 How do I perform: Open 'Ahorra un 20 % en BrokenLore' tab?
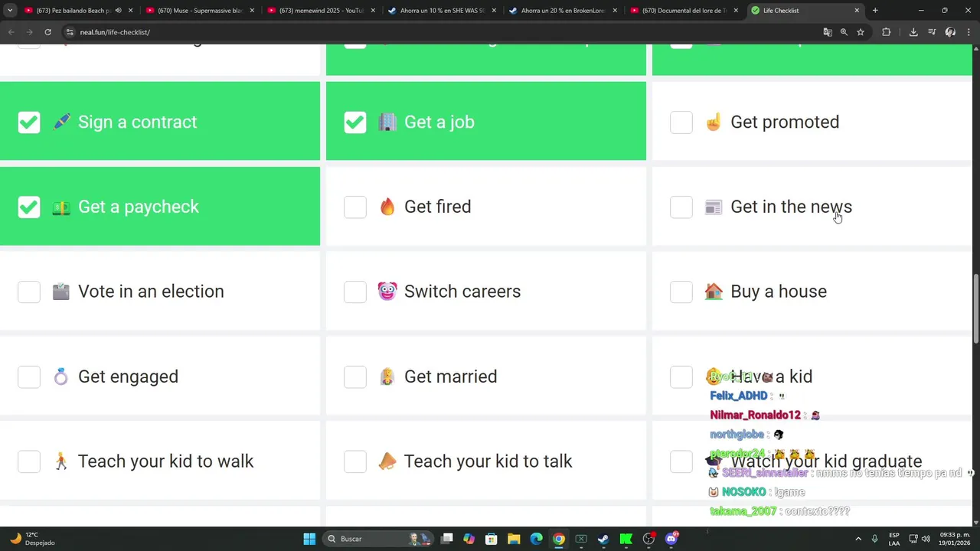click(563, 11)
